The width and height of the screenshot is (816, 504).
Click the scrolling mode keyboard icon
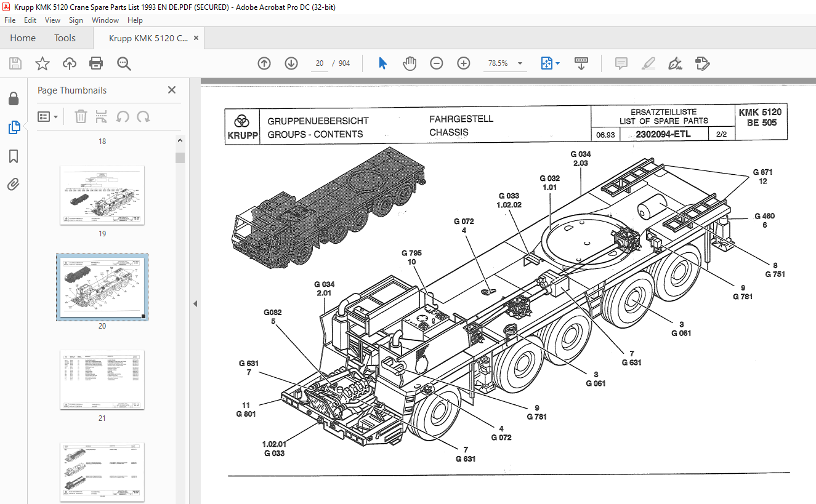point(581,63)
